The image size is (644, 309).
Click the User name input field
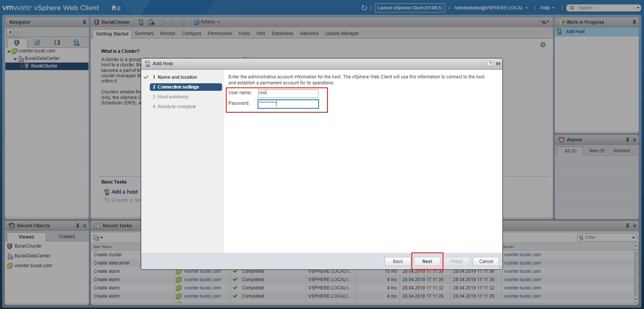tap(288, 93)
